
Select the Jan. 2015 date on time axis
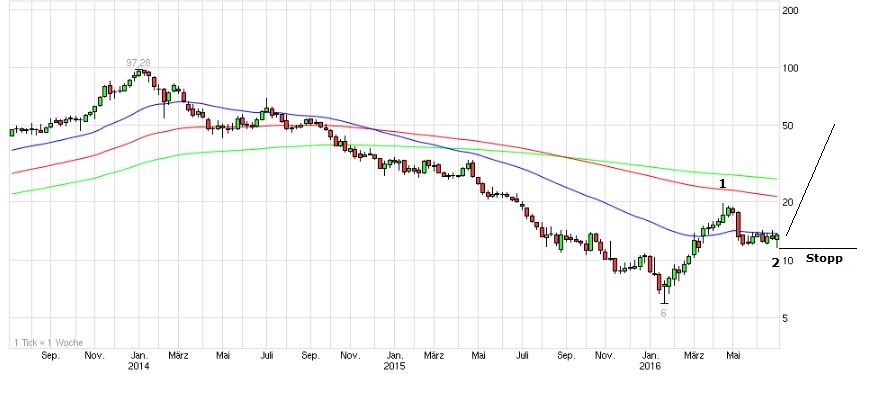(395, 361)
